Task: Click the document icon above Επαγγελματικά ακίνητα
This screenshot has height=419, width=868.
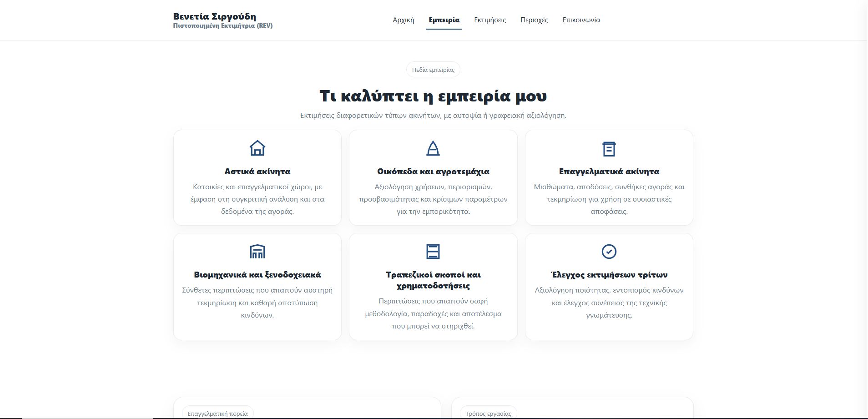Action: [609, 148]
